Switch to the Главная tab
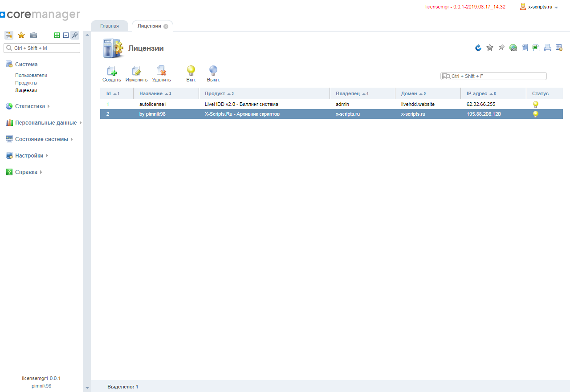Image resolution: width=570 pixels, height=392 pixels. pos(110,26)
